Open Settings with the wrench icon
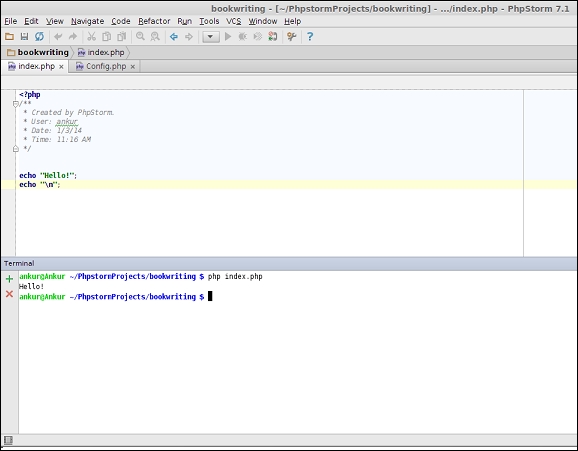Screen dimensions: 578x451 click(292, 36)
